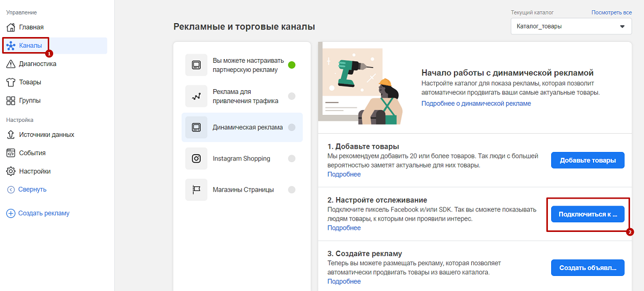Click the grey status dot for Динамическая реклама
644x291 pixels.
[292, 127]
